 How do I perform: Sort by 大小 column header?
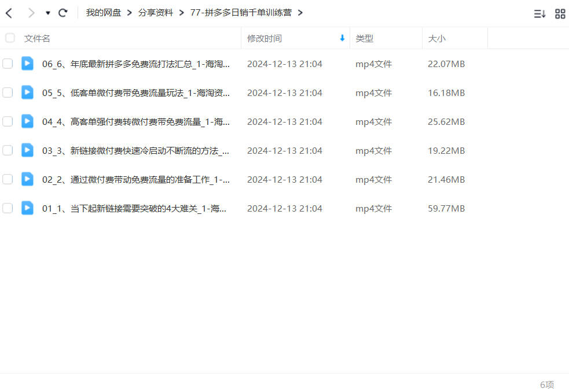point(436,38)
